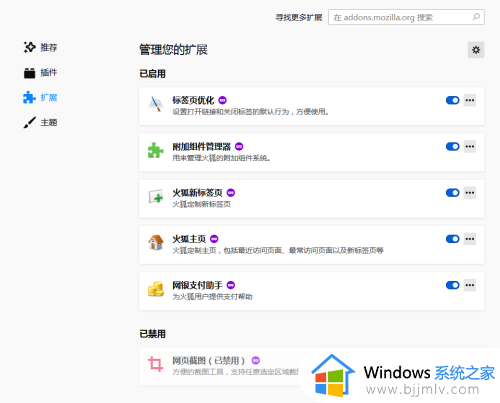Click the addons.mozilla.org search field
Screen dimensions: 500x403
(x=406, y=17)
